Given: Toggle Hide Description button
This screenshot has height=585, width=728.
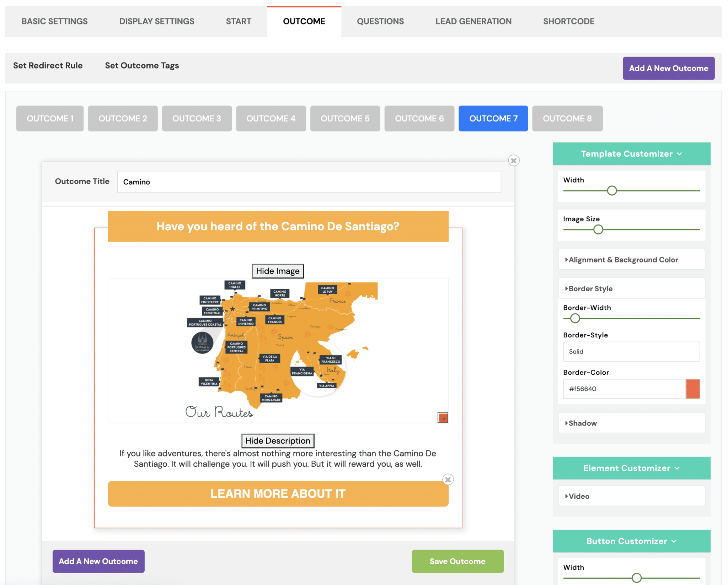Looking at the screenshot, I should point(278,441).
